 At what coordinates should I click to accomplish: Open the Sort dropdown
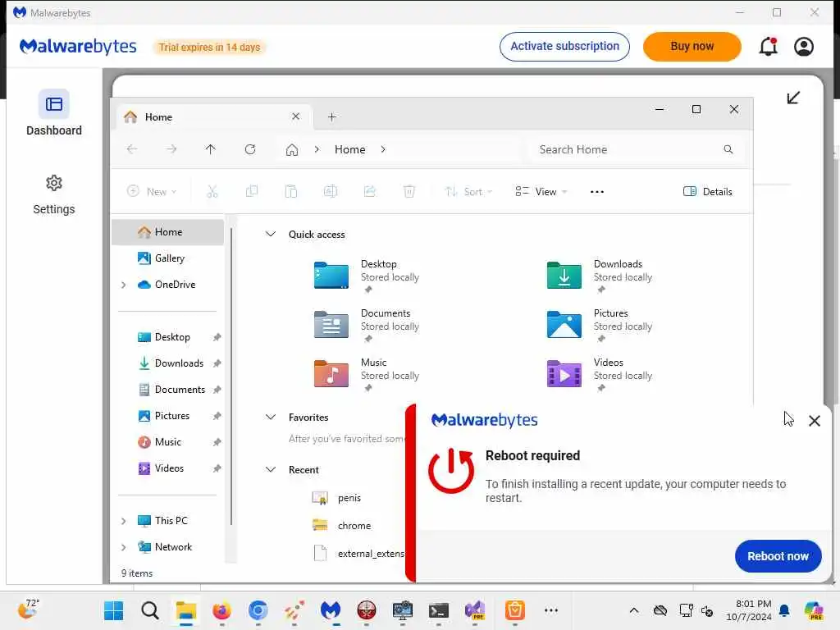tap(468, 191)
